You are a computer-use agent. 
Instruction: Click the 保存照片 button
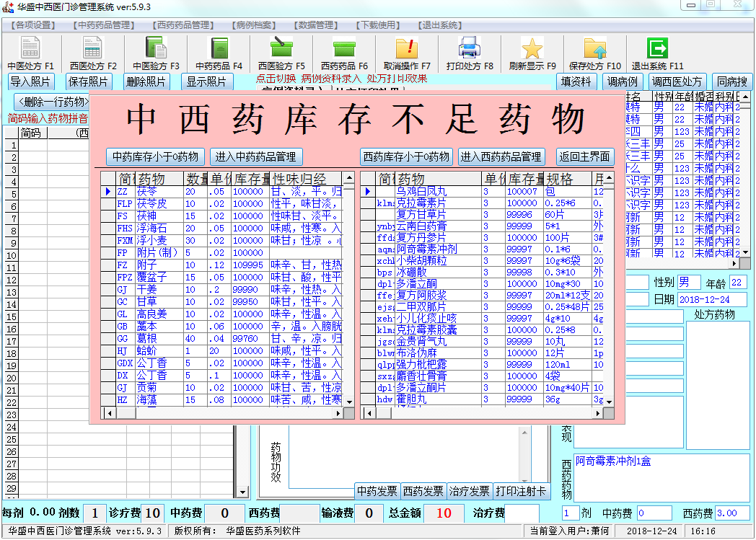88,81
